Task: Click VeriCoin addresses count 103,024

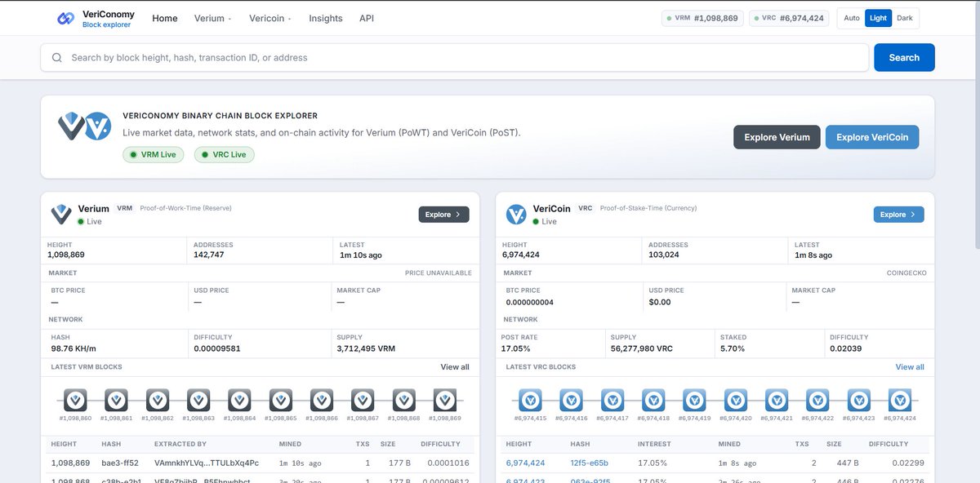Action: click(664, 255)
